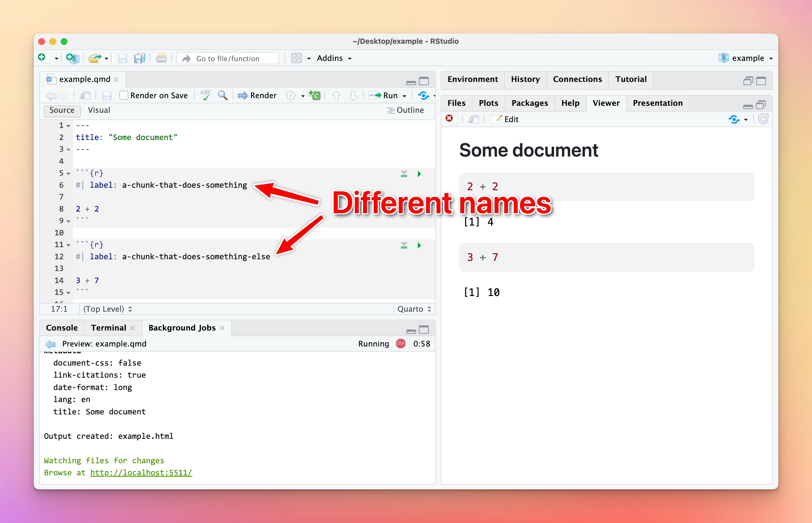Viewport: 812px width, 523px height.
Task: Run the first chunk's green play arrow
Action: [x=419, y=174]
